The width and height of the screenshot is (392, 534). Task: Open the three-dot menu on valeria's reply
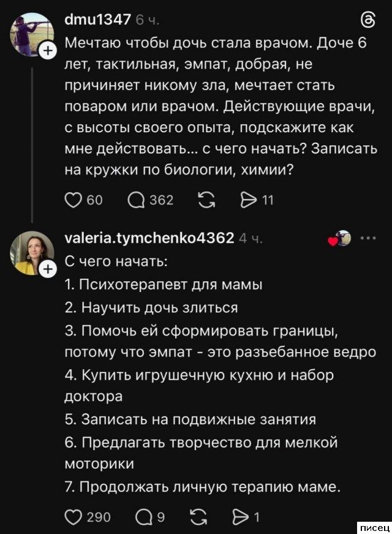click(369, 238)
